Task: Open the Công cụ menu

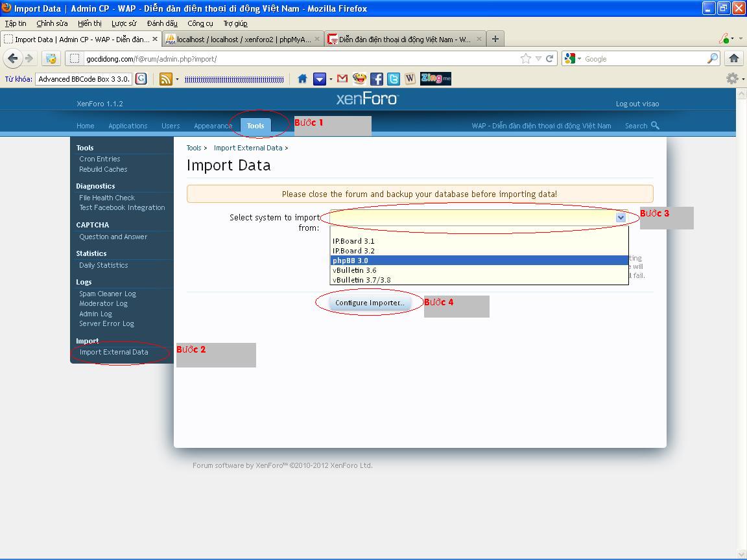Action: coord(200,23)
